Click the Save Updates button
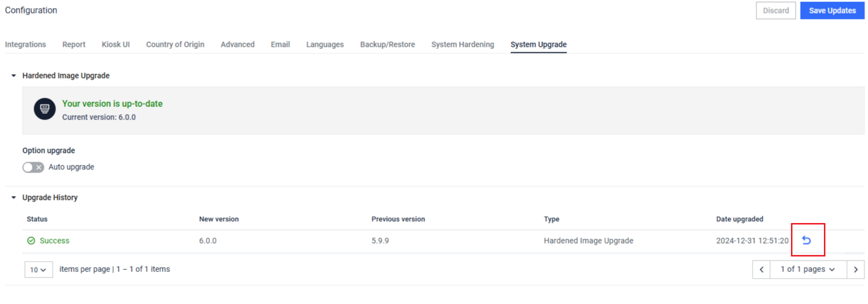Screen dimensions: 868x304 click(x=832, y=11)
